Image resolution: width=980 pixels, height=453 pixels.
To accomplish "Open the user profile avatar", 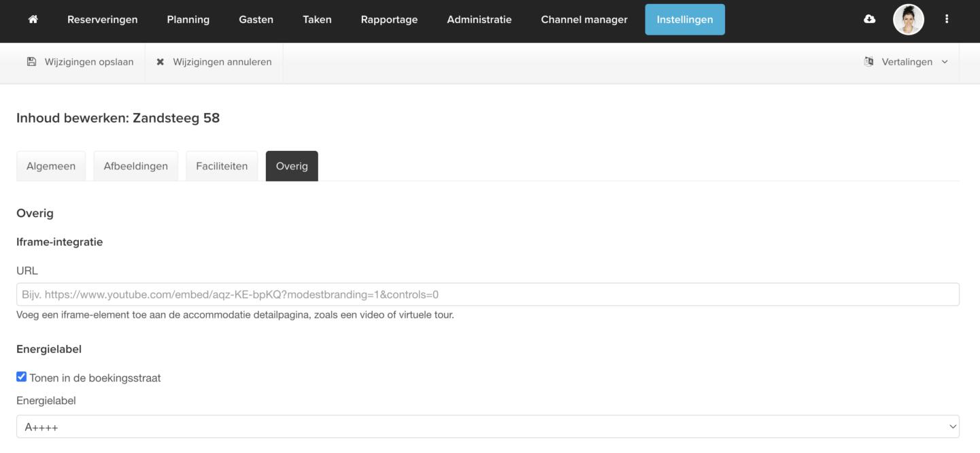I will (908, 19).
